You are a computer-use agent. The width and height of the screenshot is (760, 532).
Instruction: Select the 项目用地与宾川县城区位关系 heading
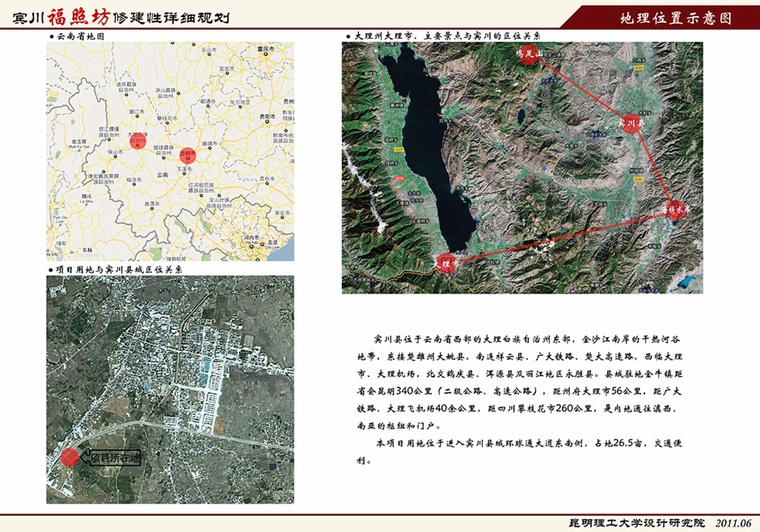click(120, 268)
